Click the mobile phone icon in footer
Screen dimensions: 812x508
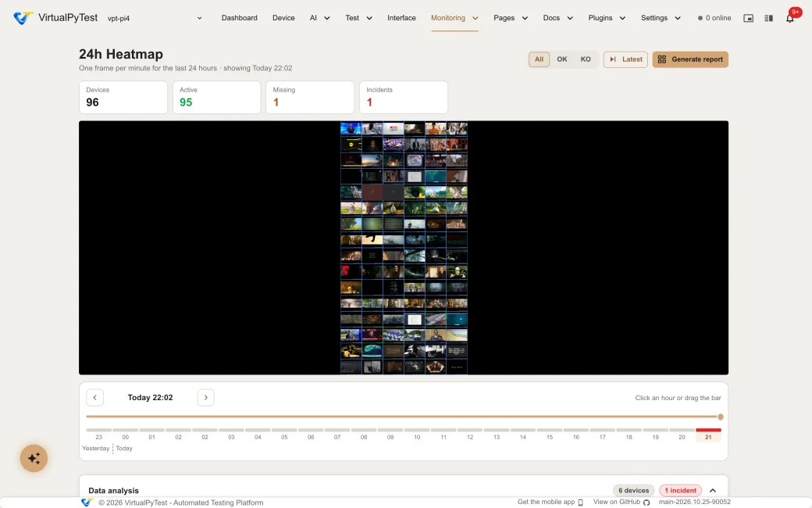(x=581, y=503)
